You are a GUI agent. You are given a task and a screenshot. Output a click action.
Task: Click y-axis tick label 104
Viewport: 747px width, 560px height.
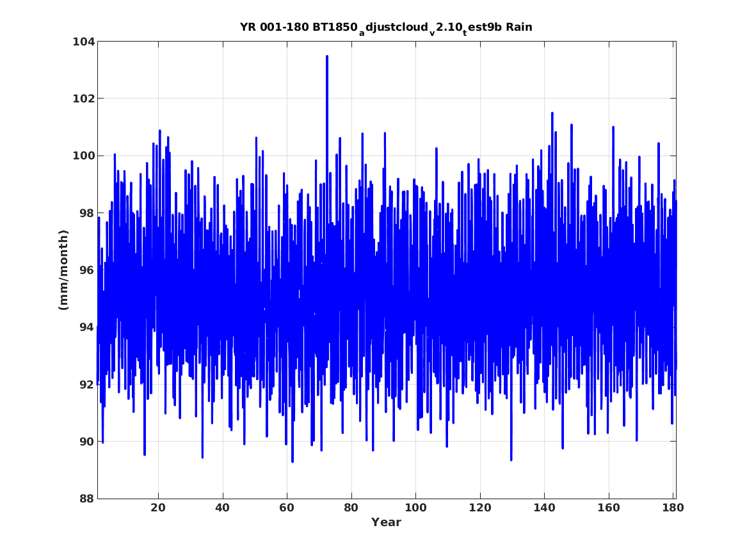(x=83, y=42)
